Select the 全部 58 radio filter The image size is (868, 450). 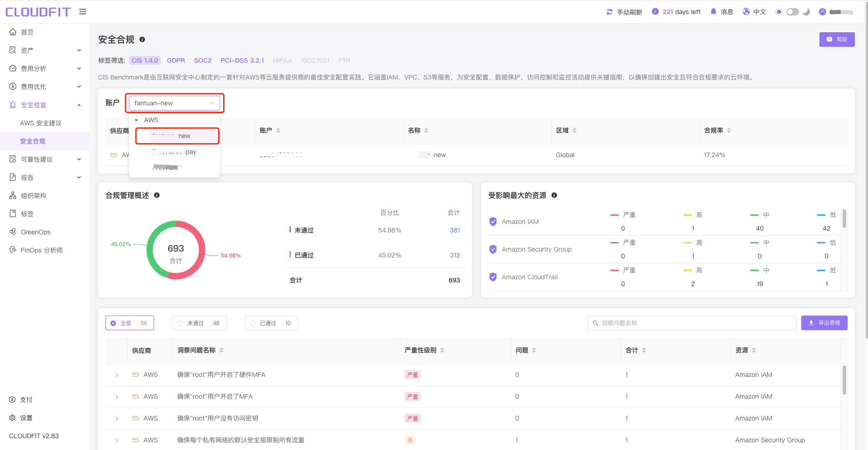tap(130, 323)
